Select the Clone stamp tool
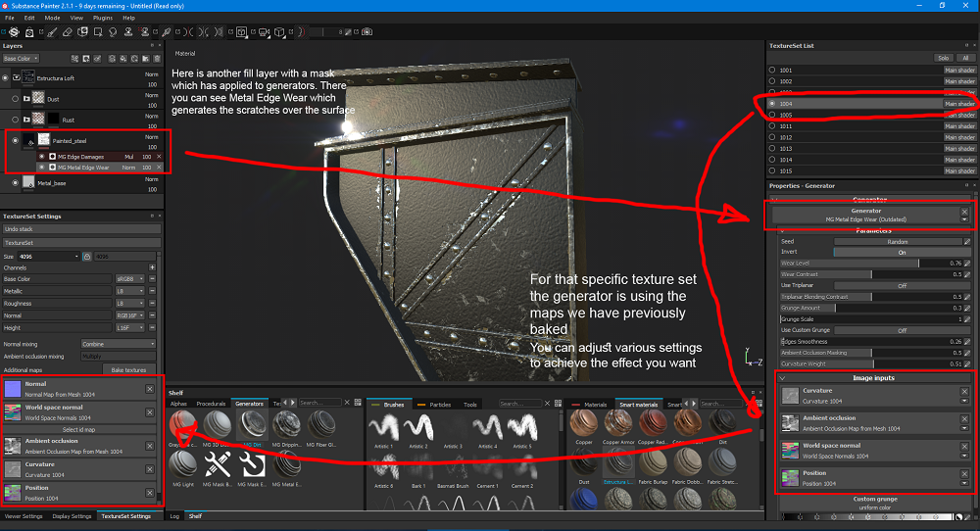The width and height of the screenshot is (980, 531). point(128,32)
